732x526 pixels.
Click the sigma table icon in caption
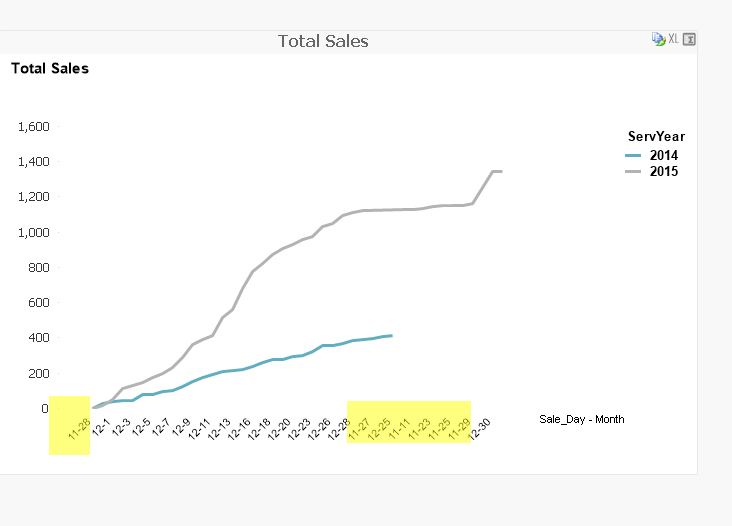pyautogui.click(x=689, y=39)
